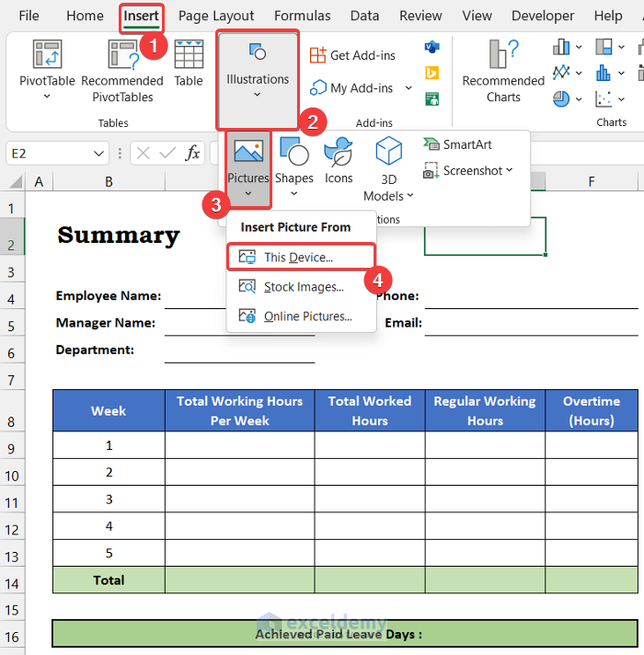Insert a hierarchy treemap chart
This screenshot has width=644, height=655.
tap(604, 47)
